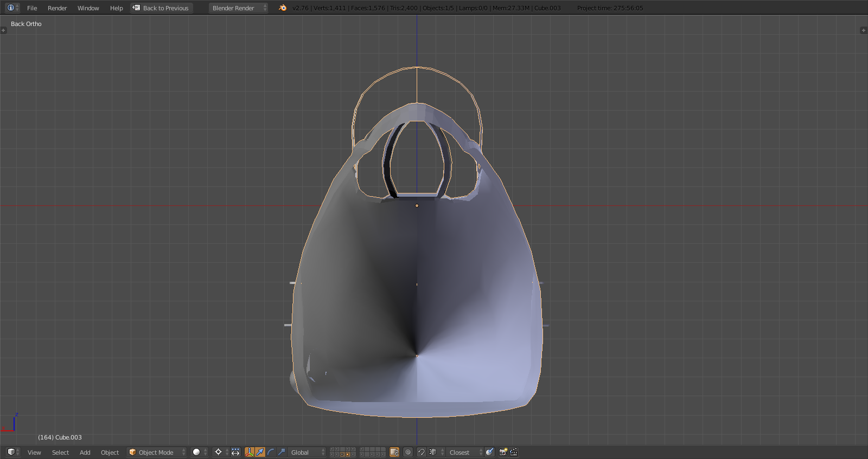Enable the rotate manipulator arc
The width and height of the screenshot is (868, 459).
(271, 452)
